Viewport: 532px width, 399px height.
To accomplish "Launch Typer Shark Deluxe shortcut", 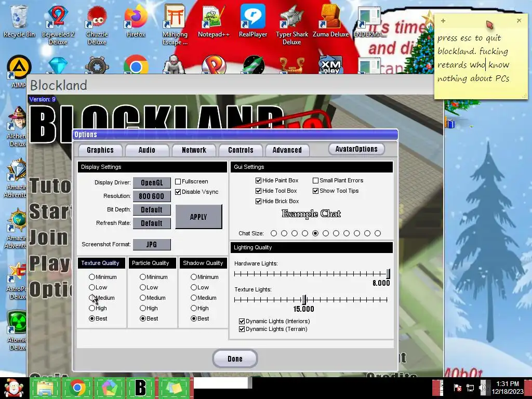I will click(x=292, y=24).
